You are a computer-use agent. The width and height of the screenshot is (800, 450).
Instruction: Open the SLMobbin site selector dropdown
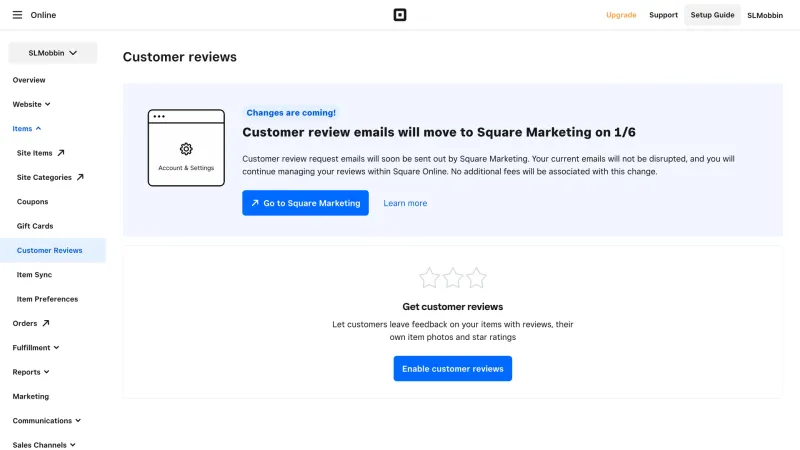tap(53, 53)
